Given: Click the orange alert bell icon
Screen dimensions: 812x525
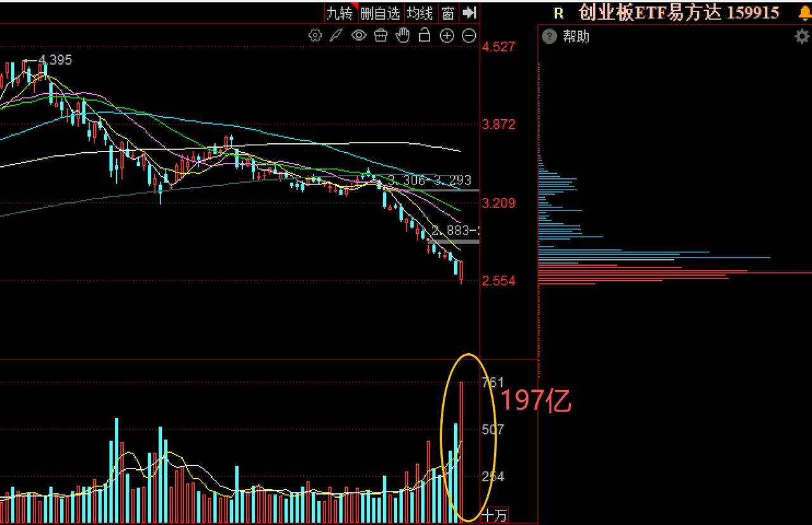Looking at the screenshot, I should (804, 13).
